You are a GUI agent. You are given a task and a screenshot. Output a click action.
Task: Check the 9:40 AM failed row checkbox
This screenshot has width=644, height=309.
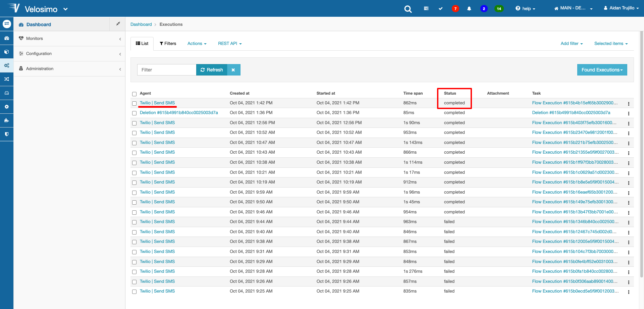point(134,232)
